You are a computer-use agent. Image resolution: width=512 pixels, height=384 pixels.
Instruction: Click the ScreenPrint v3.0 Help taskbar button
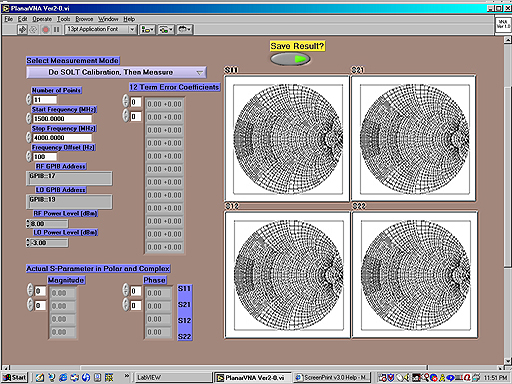[x=332, y=377]
